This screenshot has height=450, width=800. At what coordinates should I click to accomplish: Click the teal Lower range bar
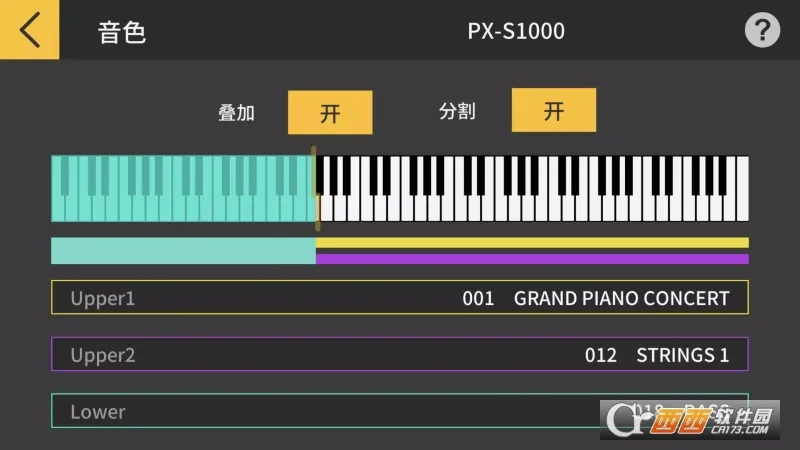tap(183, 251)
